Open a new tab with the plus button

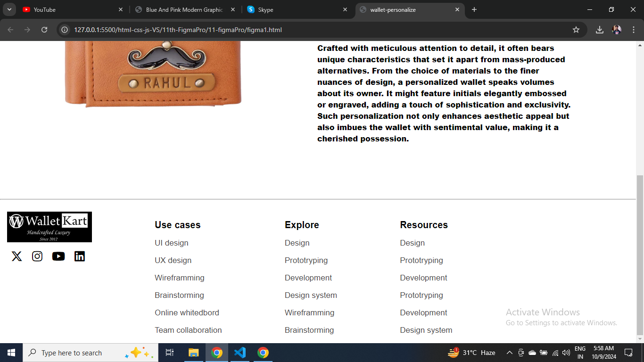474,9
